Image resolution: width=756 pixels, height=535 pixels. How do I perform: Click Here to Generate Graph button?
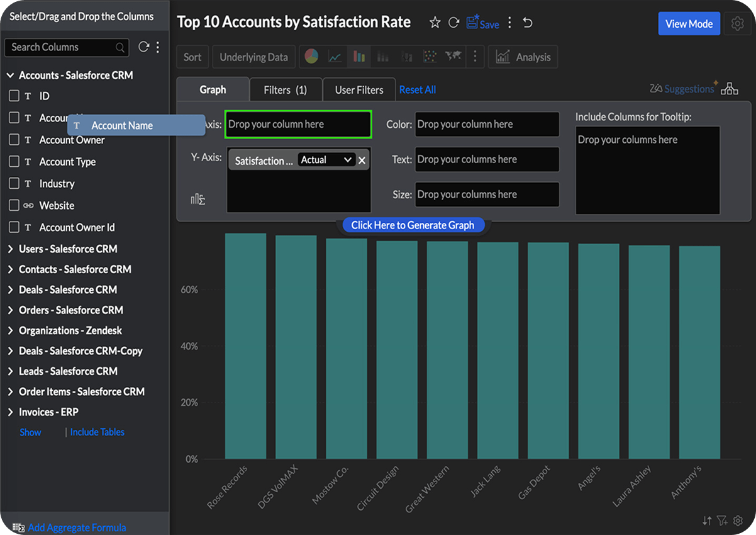click(413, 225)
